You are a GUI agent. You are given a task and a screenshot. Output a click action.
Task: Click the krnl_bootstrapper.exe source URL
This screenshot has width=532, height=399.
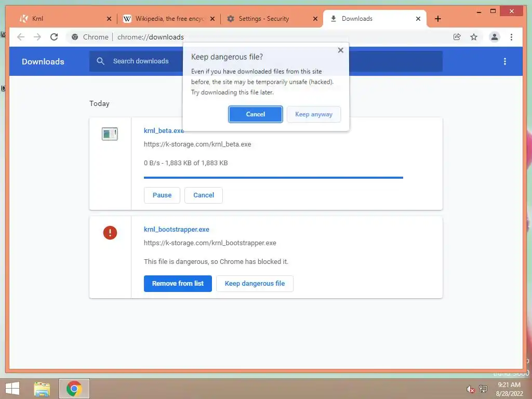click(x=210, y=243)
